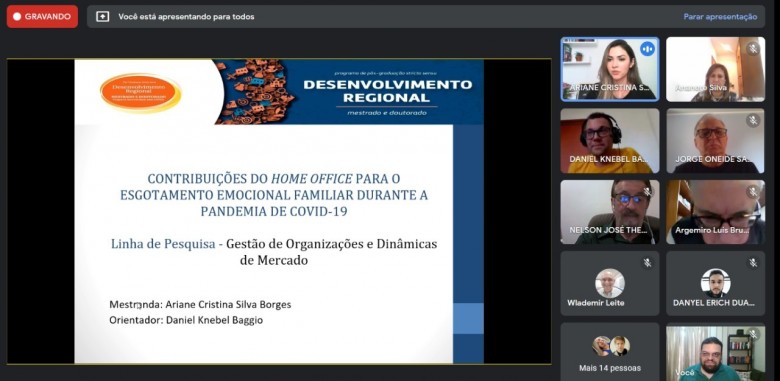Select Daniel Knebel's video tile

point(610,141)
